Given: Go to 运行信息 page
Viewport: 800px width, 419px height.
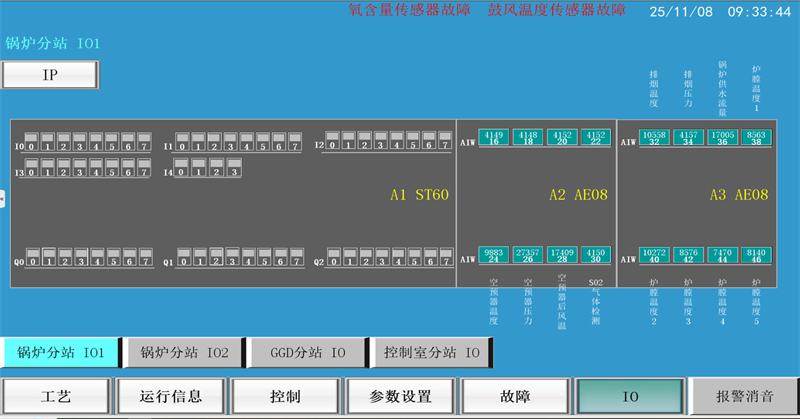Looking at the screenshot, I should pos(171,396).
